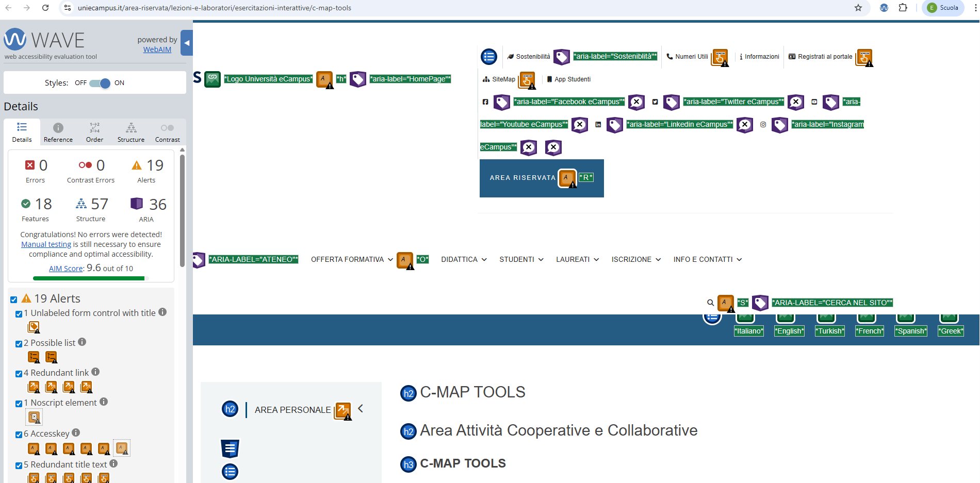Click the browser address bar URL

(x=215, y=8)
